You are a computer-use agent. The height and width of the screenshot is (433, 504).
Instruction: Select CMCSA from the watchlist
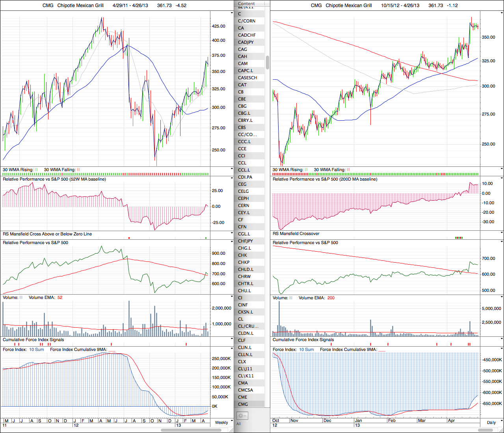pos(245,390)
